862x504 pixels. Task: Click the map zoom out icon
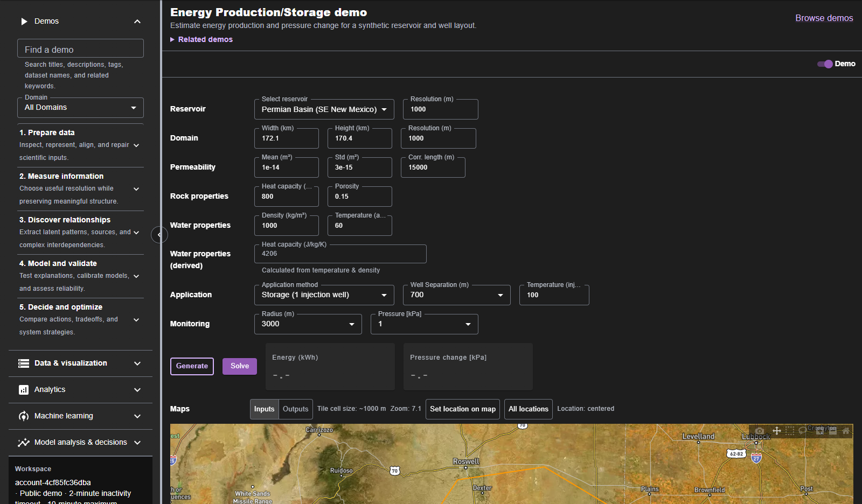[833, 431]
